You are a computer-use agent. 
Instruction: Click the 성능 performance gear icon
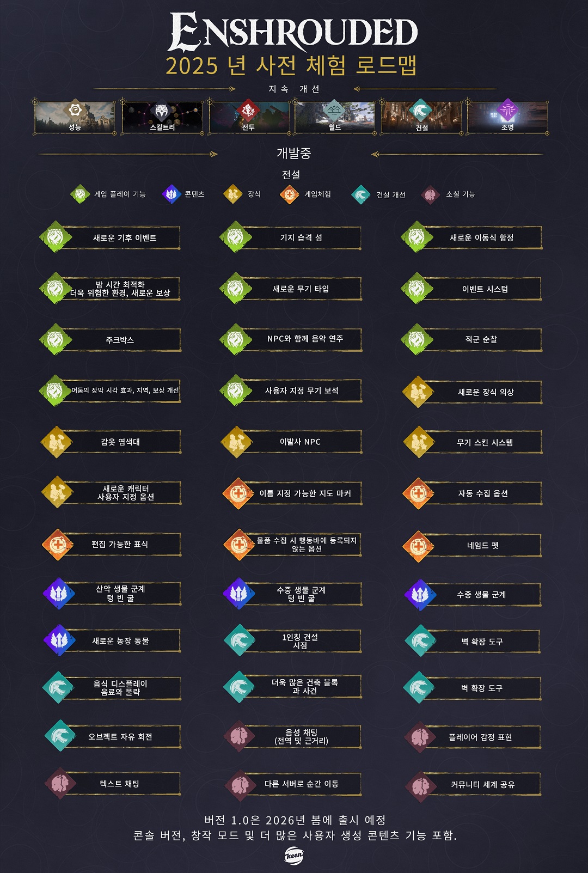(75, 111)
